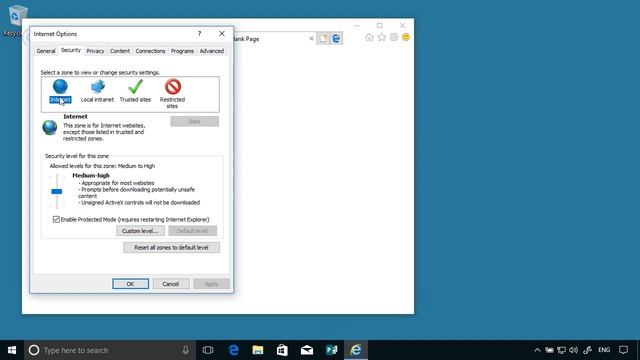Click the Cancel button
This screenshot has width=640, height=360.
pos(171,284)
